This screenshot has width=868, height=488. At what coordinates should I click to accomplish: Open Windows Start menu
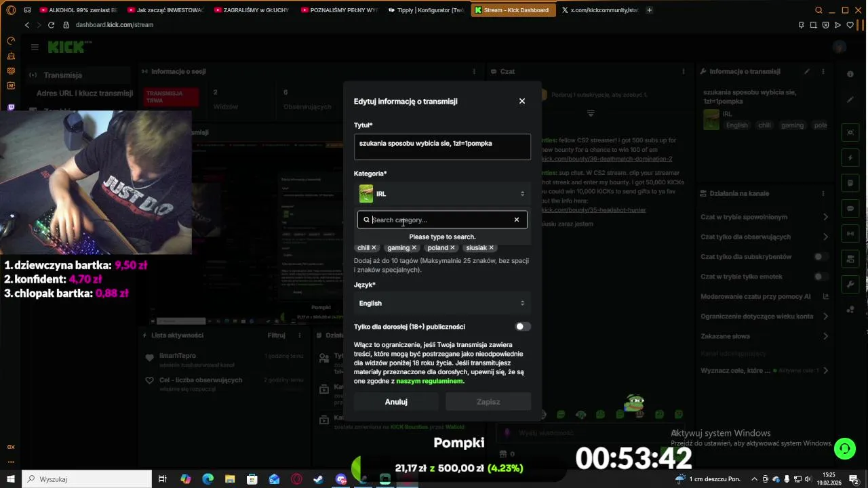point(11,479)
